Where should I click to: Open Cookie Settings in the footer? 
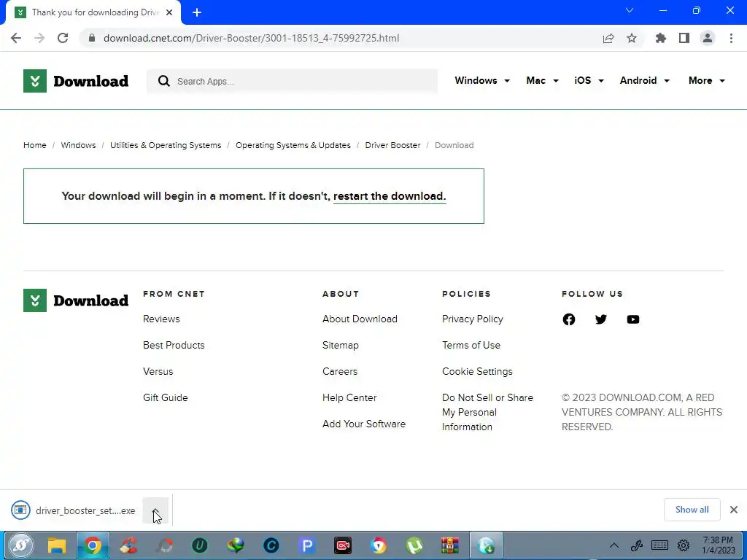(x=477, y=371)
